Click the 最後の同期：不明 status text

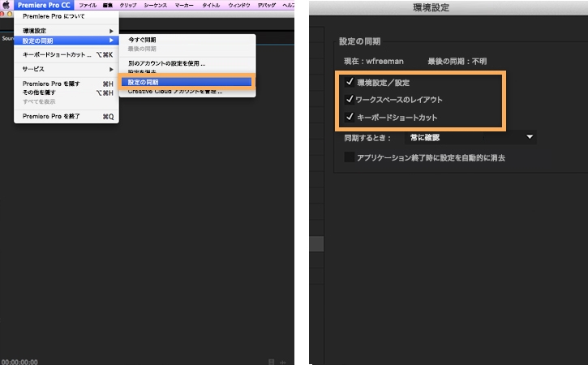[457, 61]
